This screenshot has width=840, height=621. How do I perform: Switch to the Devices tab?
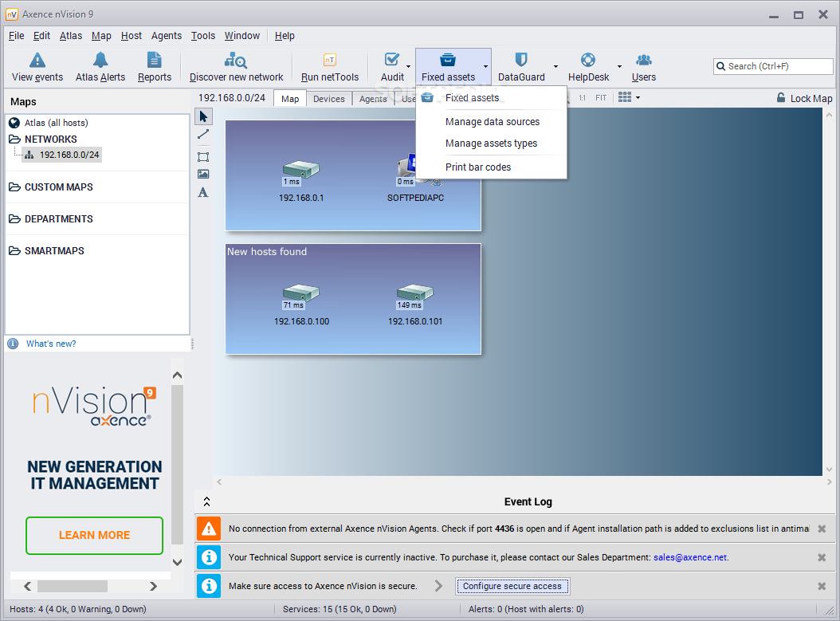tap(329, 99)
